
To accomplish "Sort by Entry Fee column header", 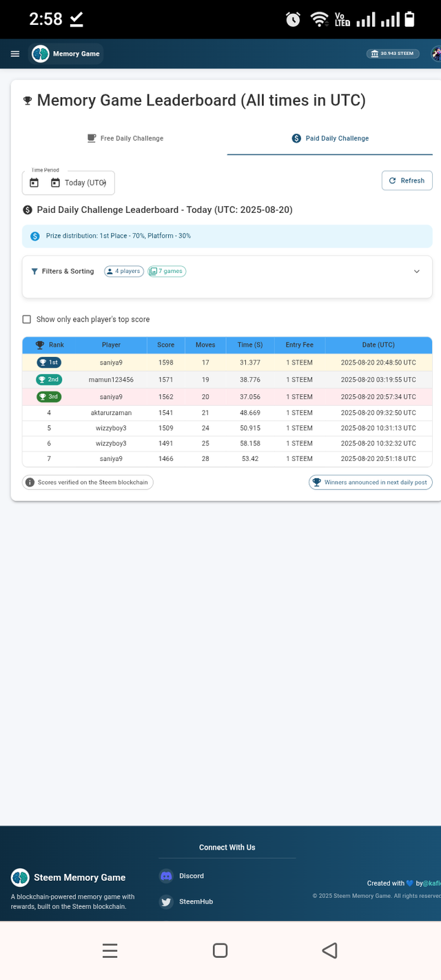I will (x=300, y=345).
